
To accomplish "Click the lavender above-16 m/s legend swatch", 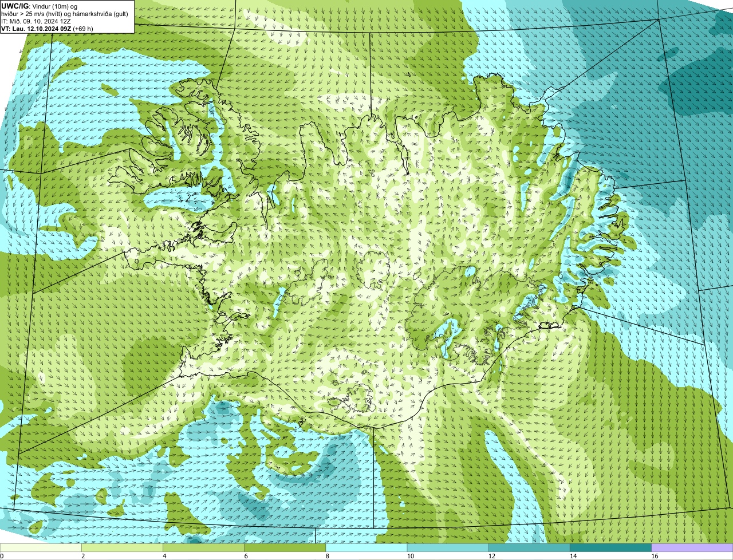I will pyautogui.click(x=692, y=547).
